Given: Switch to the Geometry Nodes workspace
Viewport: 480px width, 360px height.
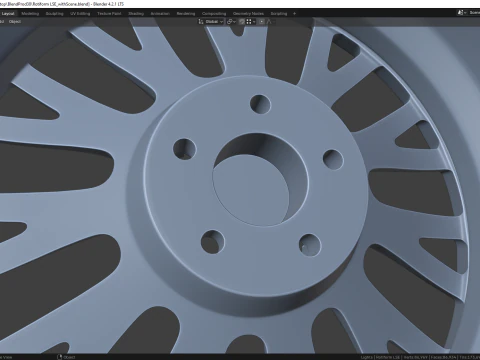Looking at the screenshot, I should (248, 14).
